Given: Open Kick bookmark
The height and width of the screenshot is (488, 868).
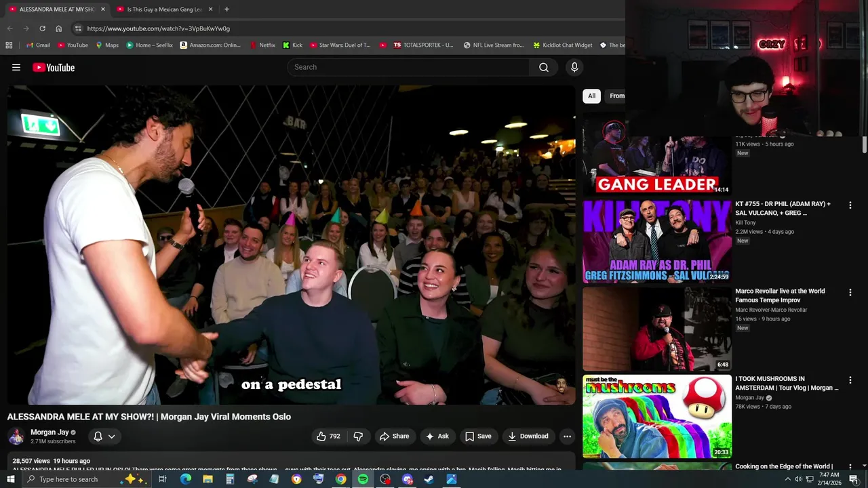Looking at the screenshot, I should click(293, 45).
